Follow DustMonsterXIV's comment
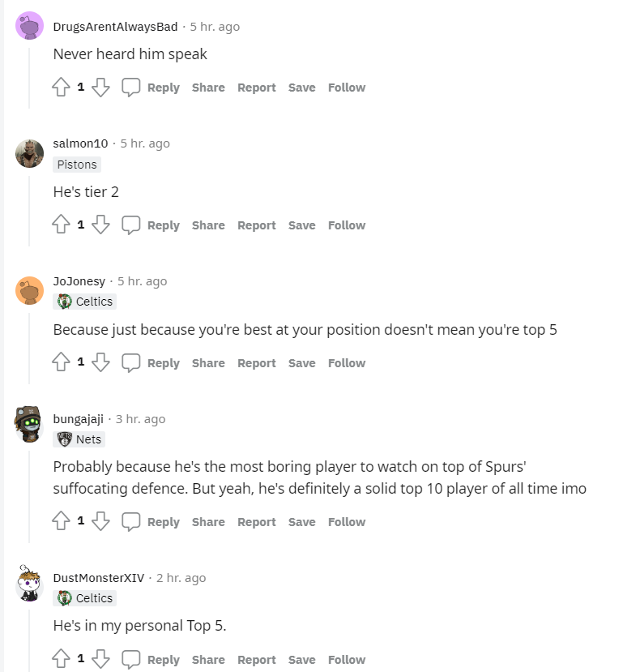 click(x=346, y=659)
